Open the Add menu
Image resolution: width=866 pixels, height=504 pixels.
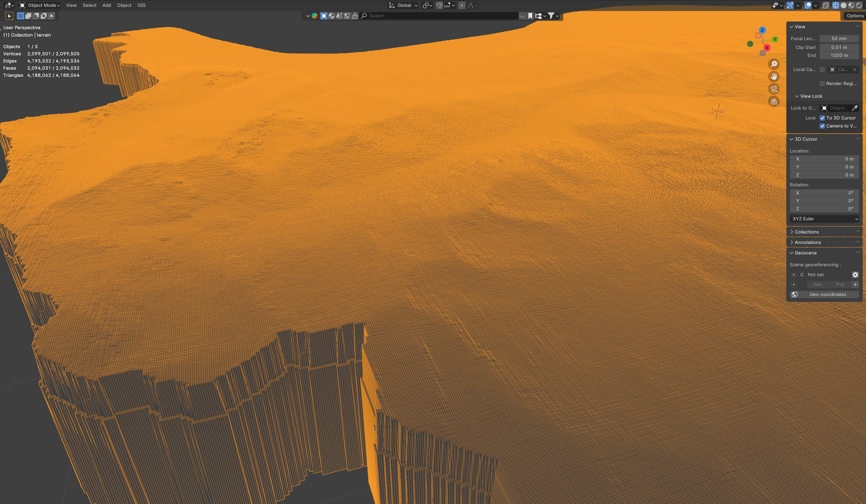tap(106, 6)
